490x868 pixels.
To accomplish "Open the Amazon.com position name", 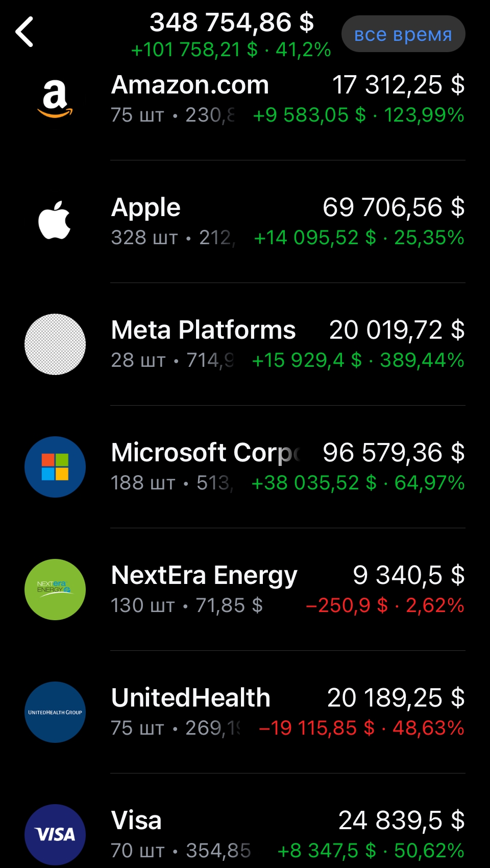I will coord(190,85).
